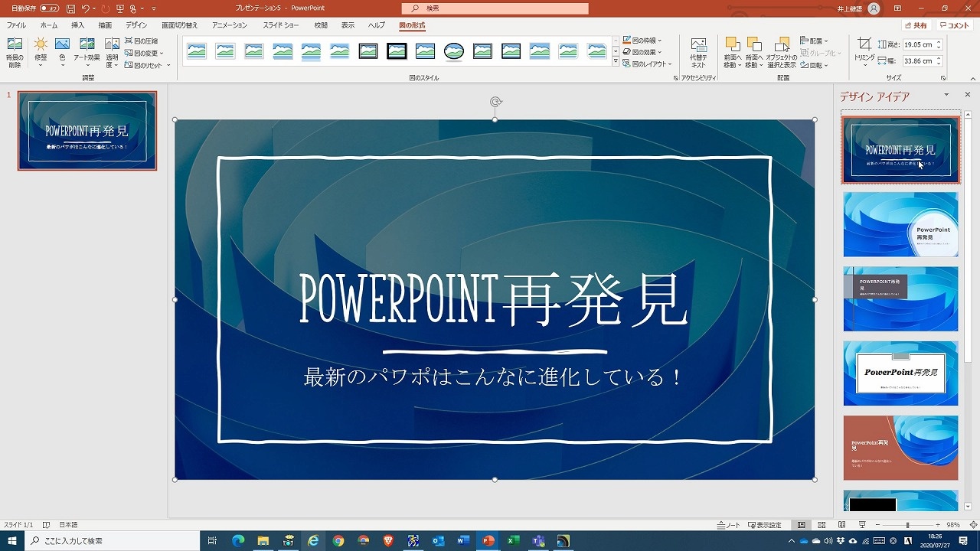The height and width of the screenshot is (551, 980).
Task: Customize Quick Access Toolbar dropdown
Action: click(153, 8)
